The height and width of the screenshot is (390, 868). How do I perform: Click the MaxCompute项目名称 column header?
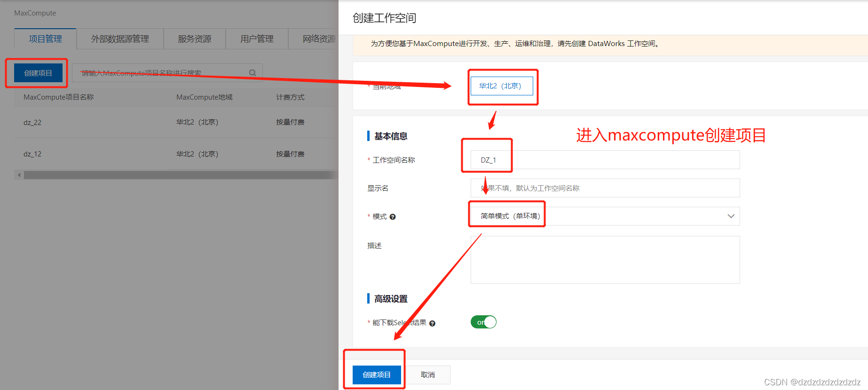pos(59,97)
